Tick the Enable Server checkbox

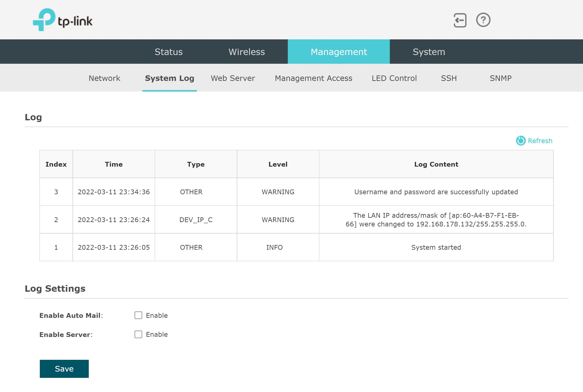(x=138, y=334)
